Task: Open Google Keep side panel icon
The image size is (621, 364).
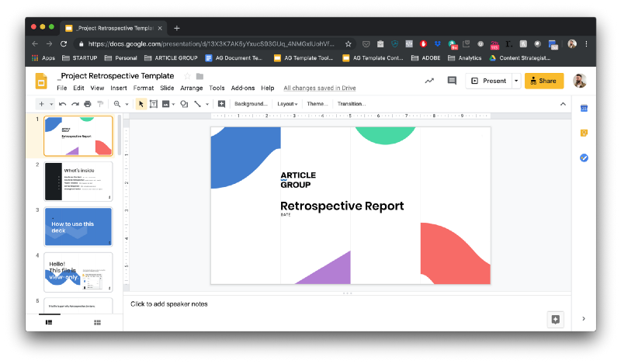Action: (x=584, y=133)
